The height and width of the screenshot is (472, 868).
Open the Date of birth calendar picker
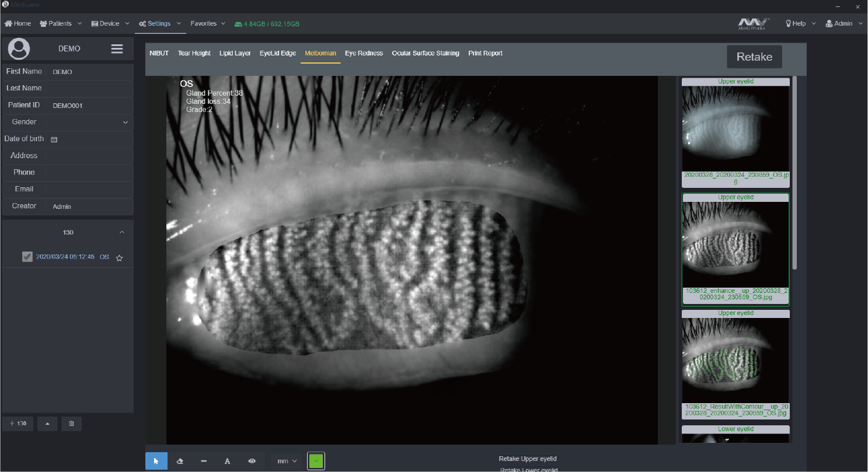click(54, 139)
